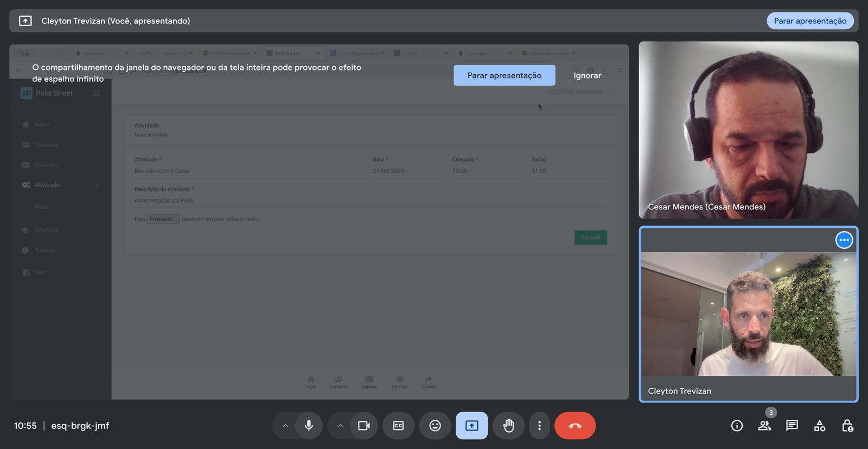
Task: Open Cleyton Trevizan tile options
Action: pos(844,240)
